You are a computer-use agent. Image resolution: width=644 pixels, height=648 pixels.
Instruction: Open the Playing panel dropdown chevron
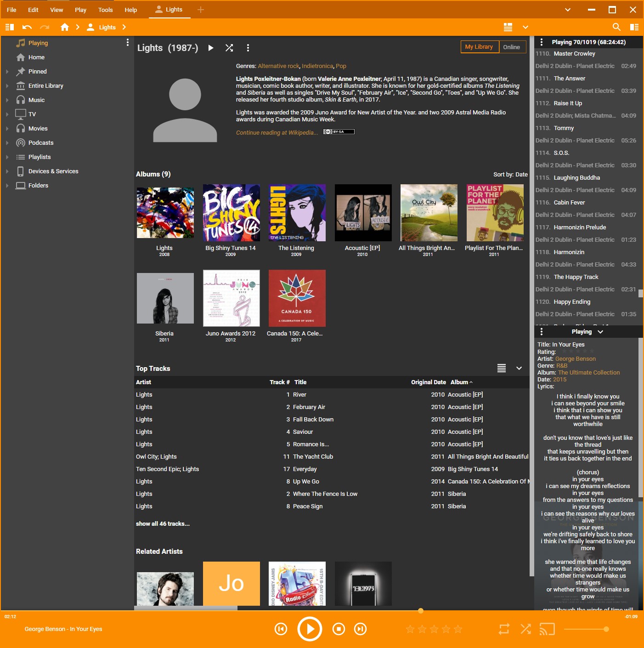tap(600, 332)
